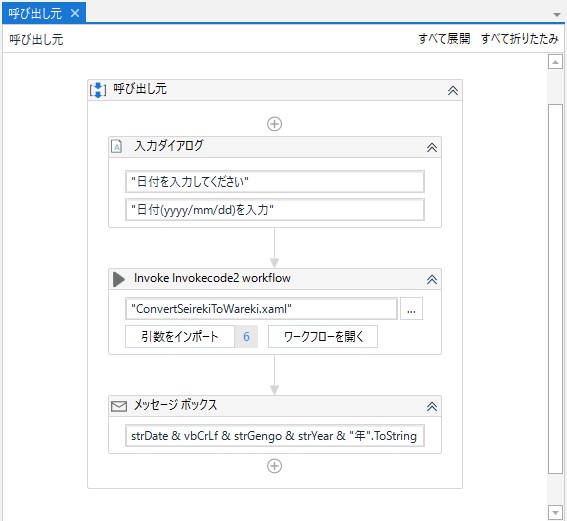Viewport: 567px width, 521px height.
Task: Click すべて展開 to expand all
Action: click(444, 38)
